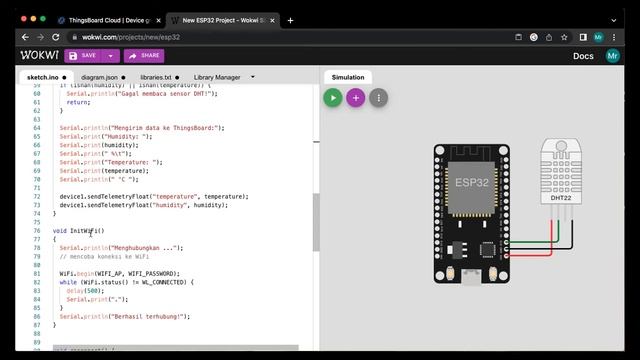640x360 pixels.
Task: Toggle the browser side panel icon
Action: [x=583, y=37]
